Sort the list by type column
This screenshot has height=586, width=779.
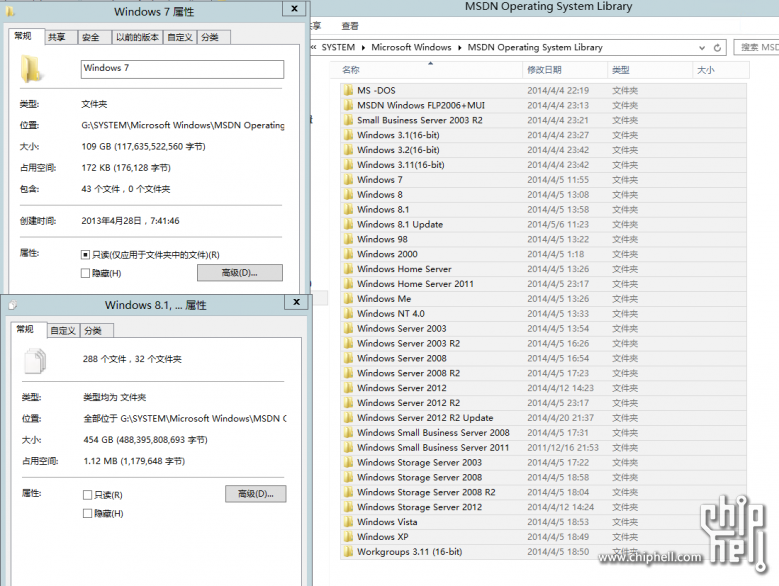(x=649, y=70)
